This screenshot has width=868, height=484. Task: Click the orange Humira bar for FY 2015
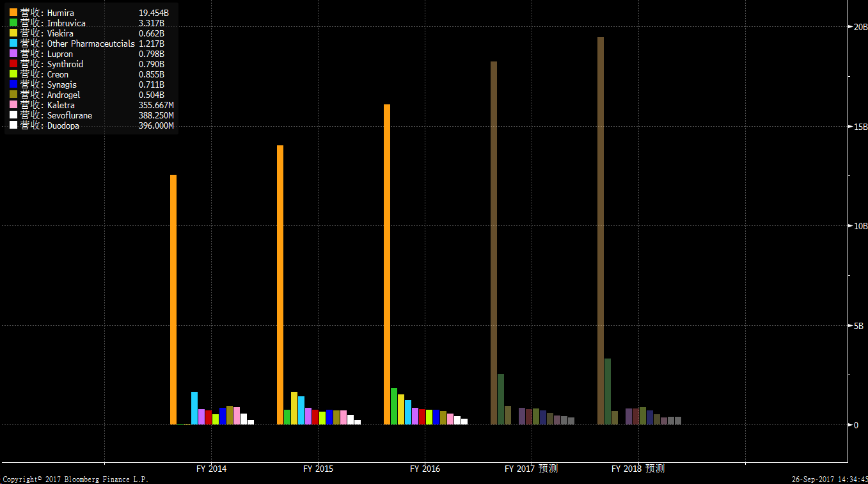pos(280,285)
